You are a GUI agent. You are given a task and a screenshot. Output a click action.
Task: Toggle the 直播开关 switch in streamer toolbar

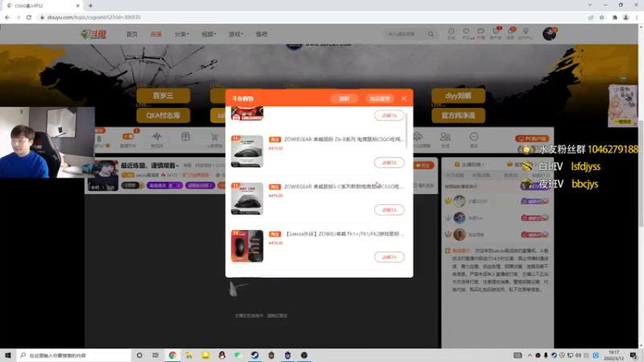tap(128, 137)
